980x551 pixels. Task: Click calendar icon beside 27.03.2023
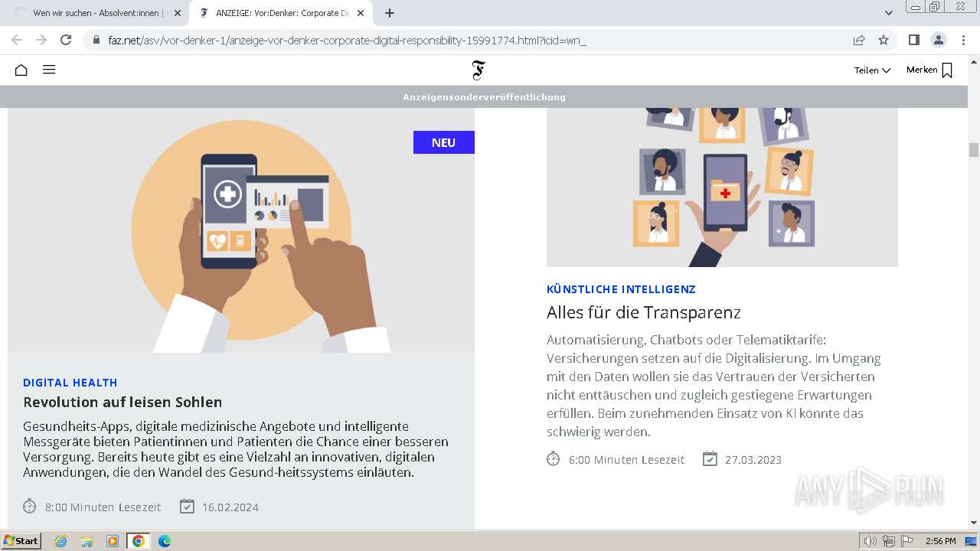[710, 458]
